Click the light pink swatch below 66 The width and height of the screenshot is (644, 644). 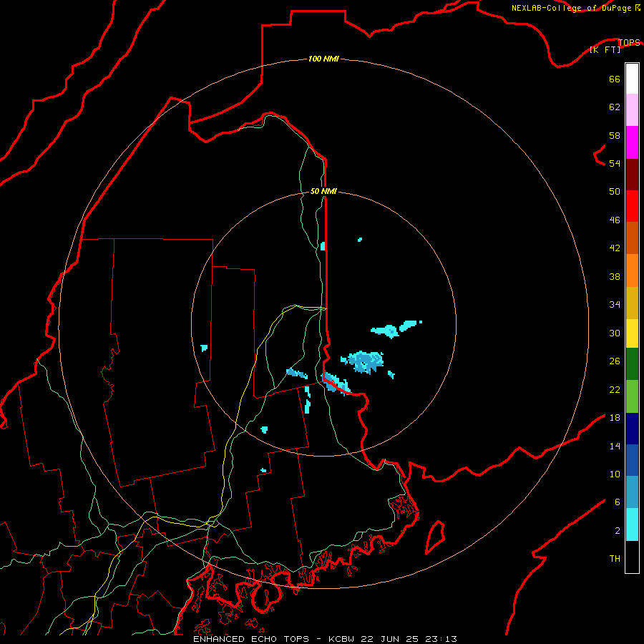(632, 110)
